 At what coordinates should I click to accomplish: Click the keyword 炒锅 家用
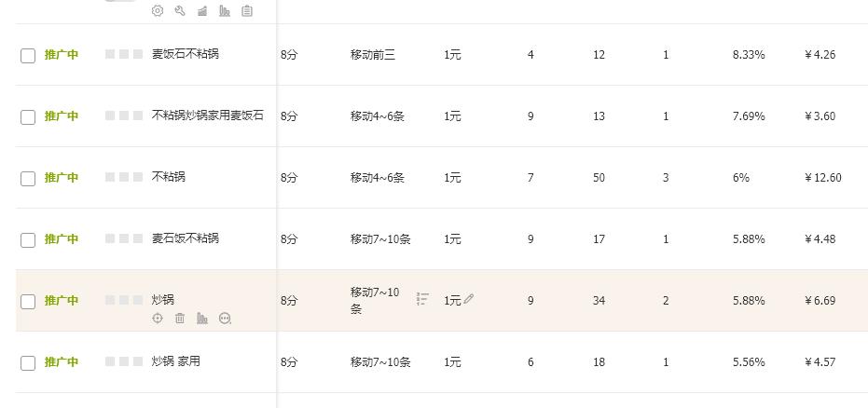(x=176, y=361)
